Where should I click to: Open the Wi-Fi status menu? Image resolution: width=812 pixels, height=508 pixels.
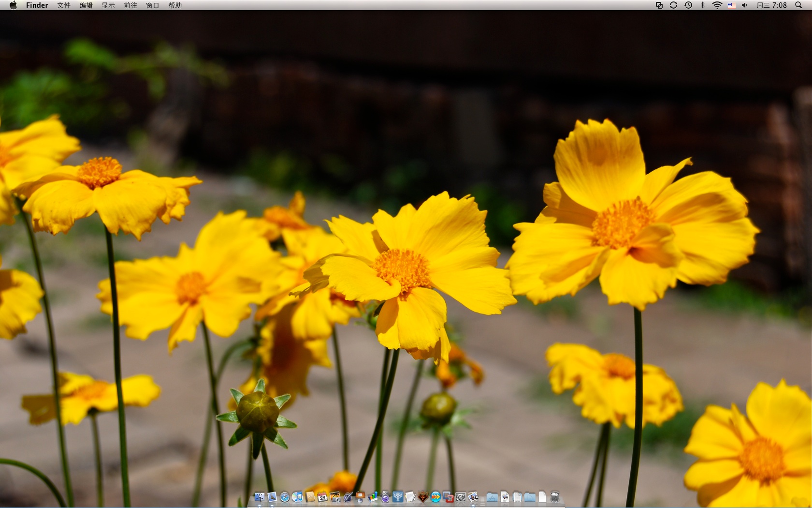click(717, 5)
